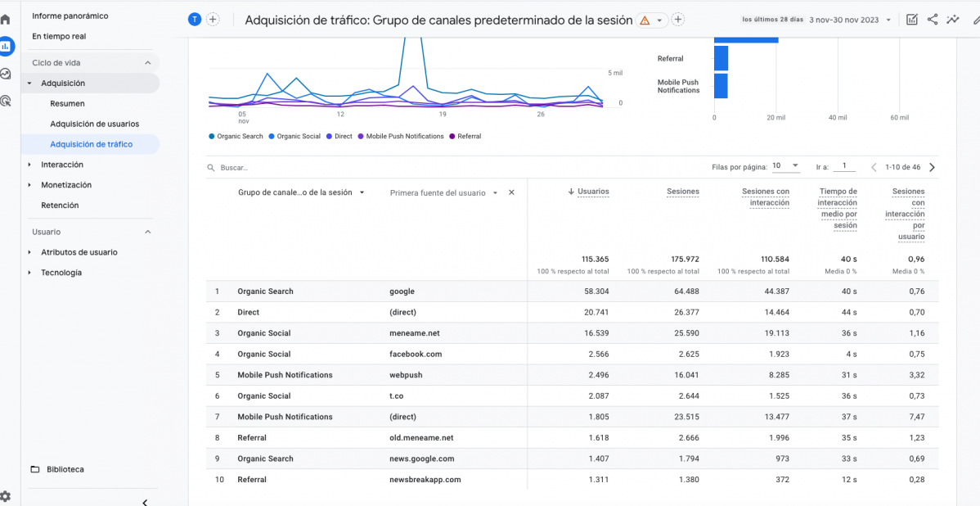Open the Home icon in the left rail
Screen dimensions: 980x506
(x=5, y=20)
